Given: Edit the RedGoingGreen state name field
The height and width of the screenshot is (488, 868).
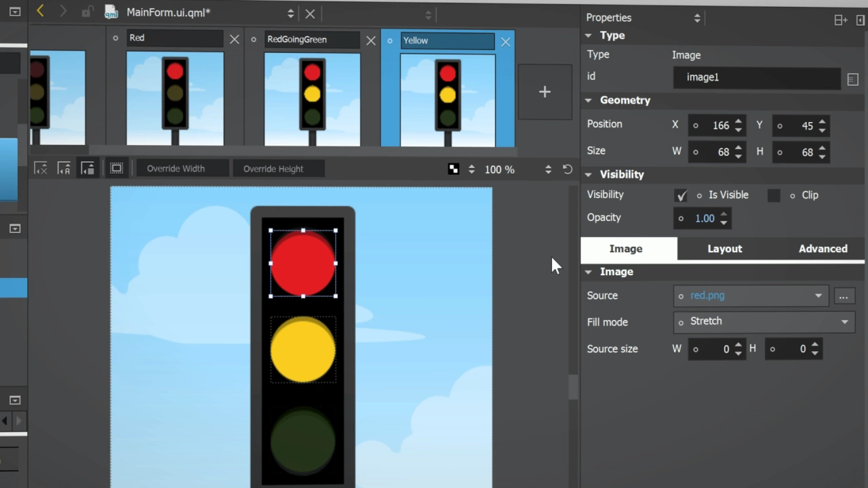Looking at the screenshot, I should coord(311,39).
